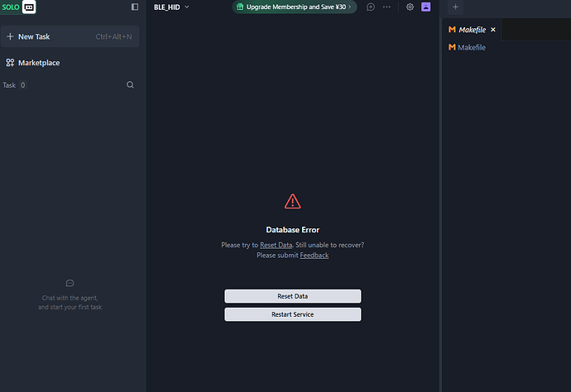Viewport: 571px width, 392px height.
Task: Click the Ctrl+Alt+N shortcut hint
Action: click(113, 36)
